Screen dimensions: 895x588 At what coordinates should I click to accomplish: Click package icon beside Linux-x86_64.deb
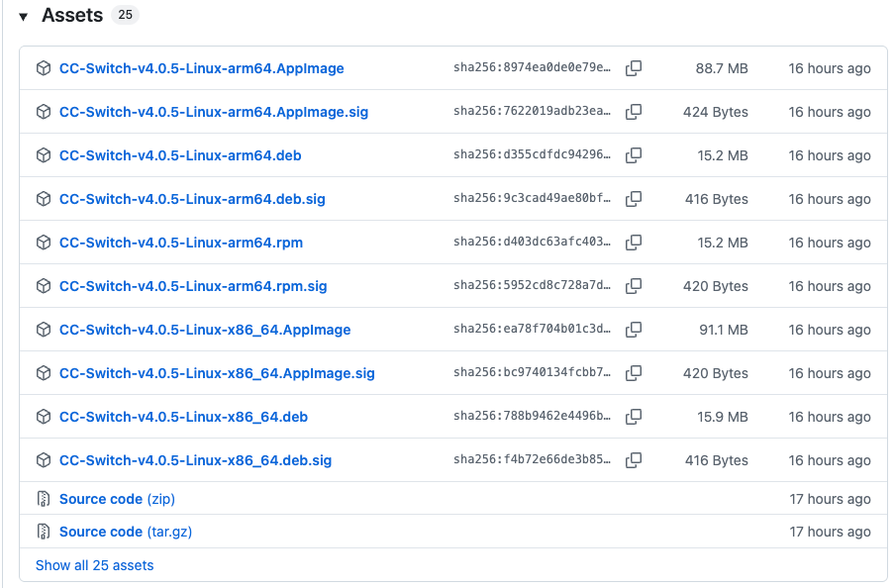pyautogui.click(x=44, y=417)
